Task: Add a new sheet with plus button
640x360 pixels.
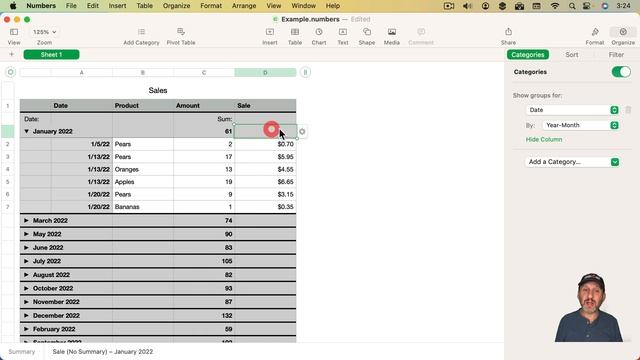Action: 11,54
